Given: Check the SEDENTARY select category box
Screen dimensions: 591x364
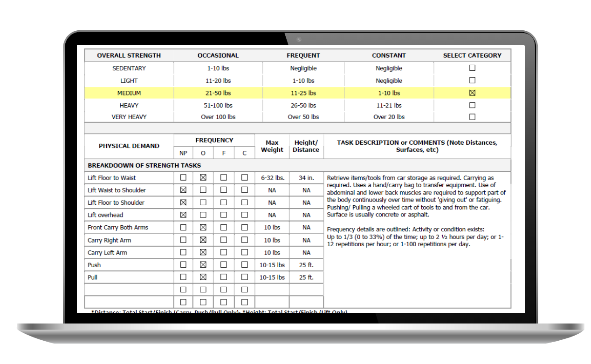Looking at the screenshot, I should 472,68.
